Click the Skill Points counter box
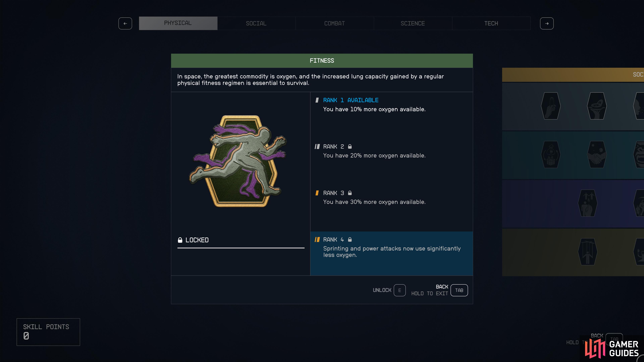Viewport: 644px width, 362px height. [x=48, y=332]
